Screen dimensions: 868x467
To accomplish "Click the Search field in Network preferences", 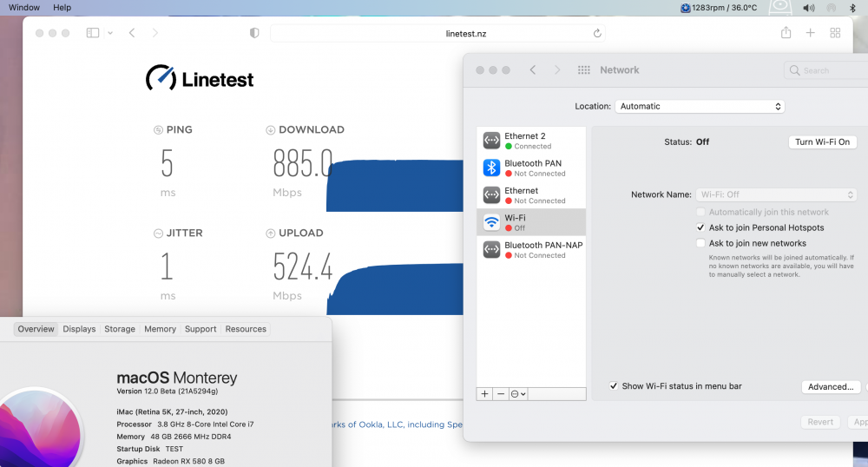I will (x=826, y=70).
